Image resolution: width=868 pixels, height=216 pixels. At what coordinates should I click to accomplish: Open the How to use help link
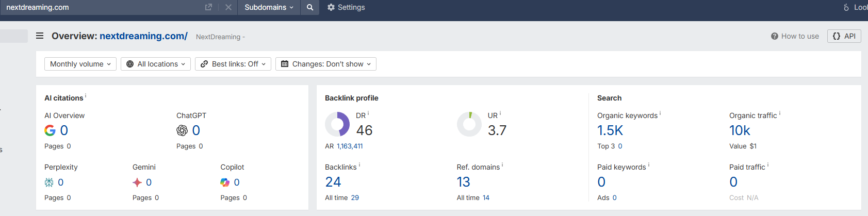coord(795,36)
